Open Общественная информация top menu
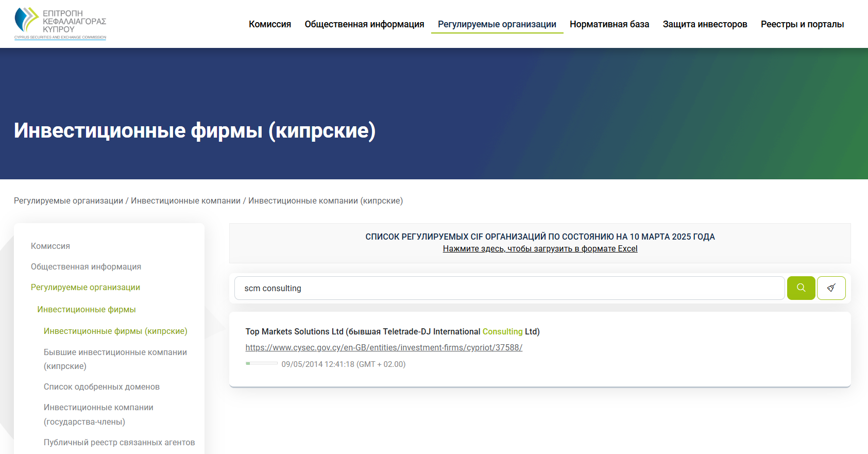The height and width of the screenshot is (454, 868). pos(364,24)
